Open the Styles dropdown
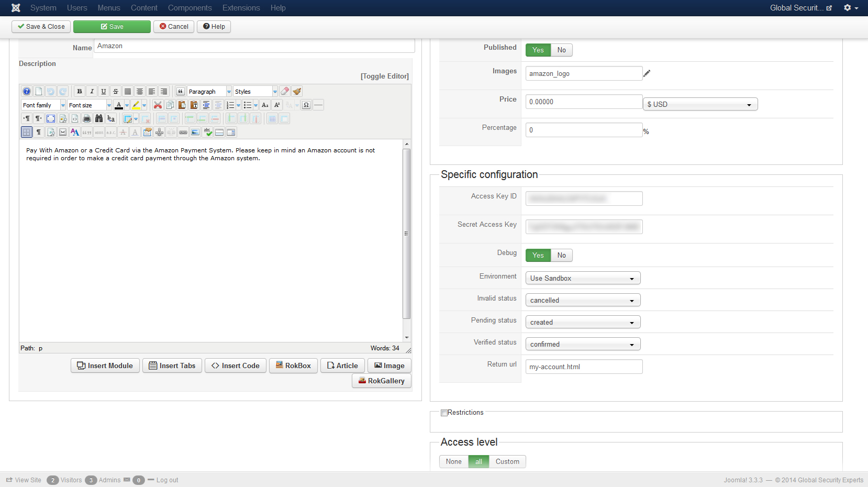The image size is (868, 487). (x=255, y=91)
